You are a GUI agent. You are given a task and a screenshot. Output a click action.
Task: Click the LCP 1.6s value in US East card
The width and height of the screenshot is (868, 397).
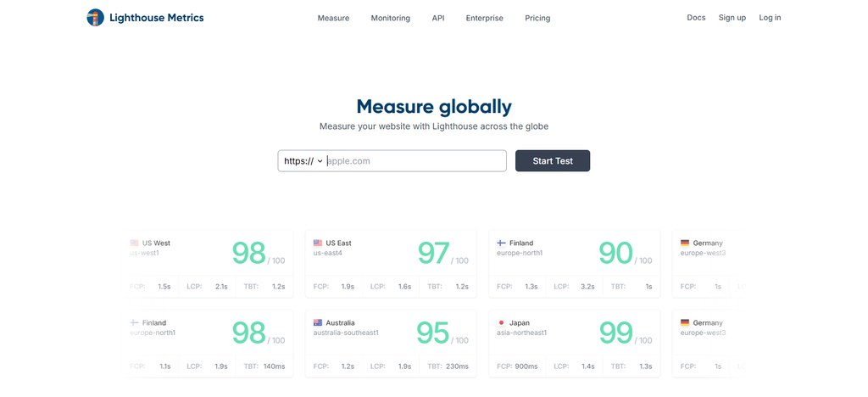tap(404, 287)
